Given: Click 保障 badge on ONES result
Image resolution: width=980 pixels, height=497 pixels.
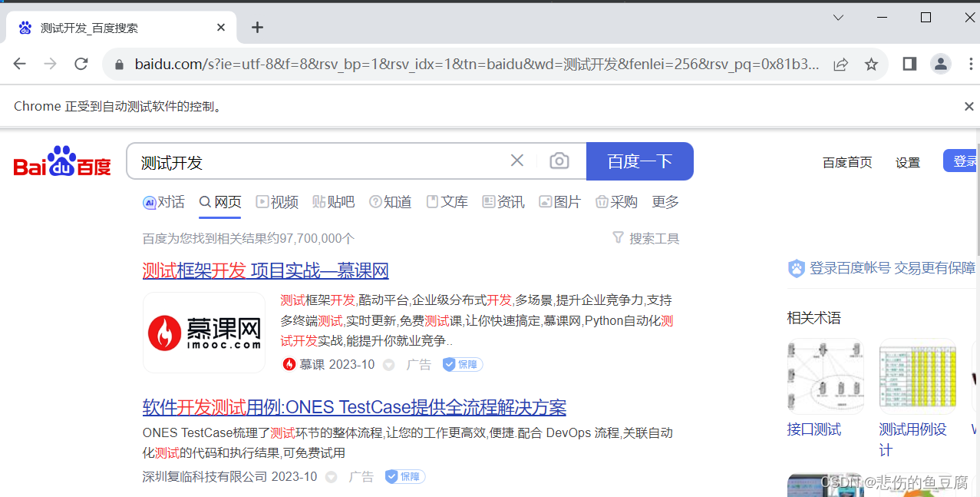Looking at the screenshot, I should click(x=405, y=476).
